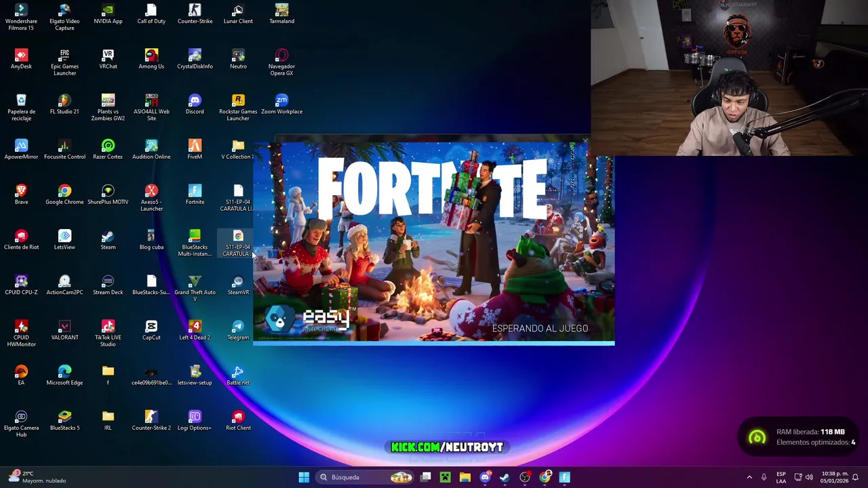Image resolution: width=868 pixels, height=488 pixels.
Task: Open the Brave browser shortcut
Action: click(21, 195)
